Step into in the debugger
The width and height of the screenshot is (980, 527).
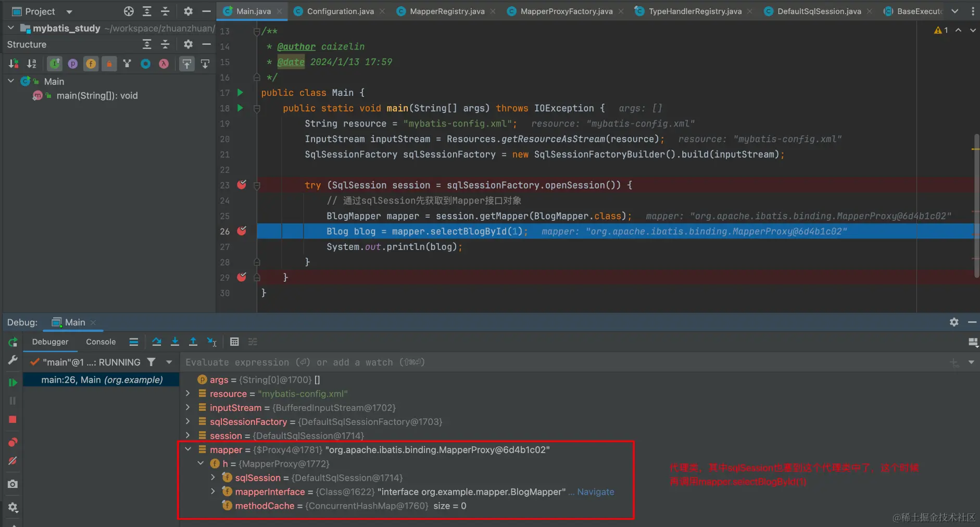tap(175, 342)
